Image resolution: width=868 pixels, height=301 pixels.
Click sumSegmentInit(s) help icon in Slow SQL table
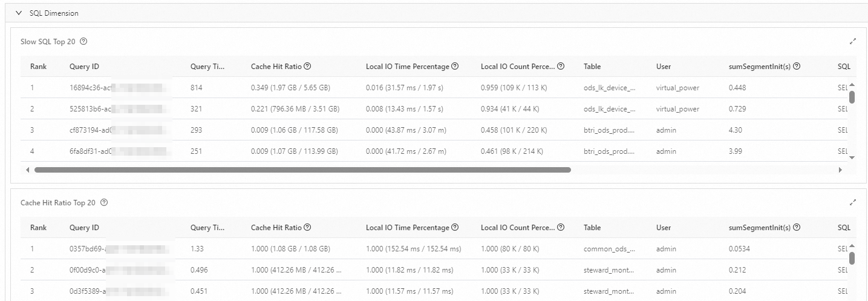(797, 66)
